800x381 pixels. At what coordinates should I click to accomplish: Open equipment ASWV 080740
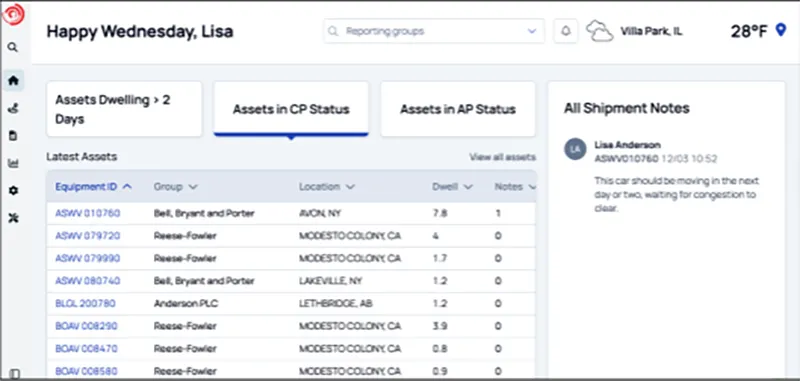coord(88,281)
